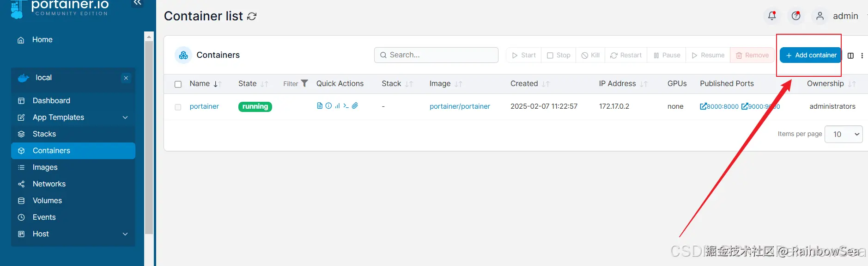This screenshot has height=266, width=868.
Task: Click the administrators ownership cell
Action: [x=832, y=106]
